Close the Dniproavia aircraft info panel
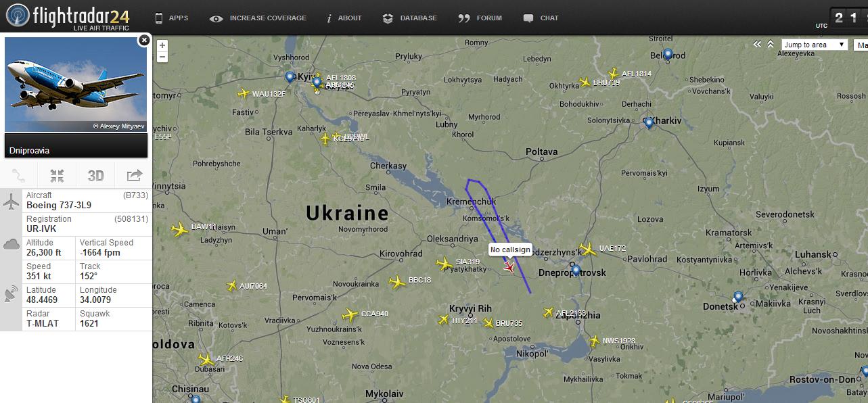The width and height of the screenshot is (868, 403). pyautogui.click(x=143, y=41)
